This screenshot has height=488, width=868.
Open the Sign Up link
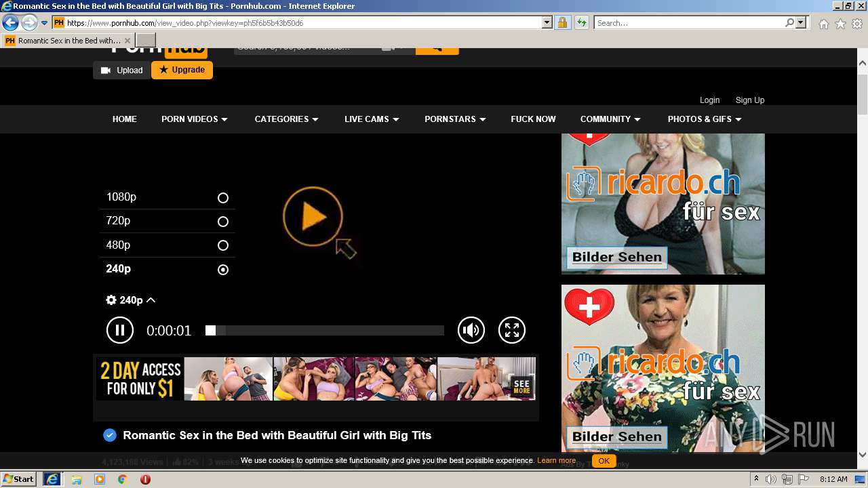pyautogui.click(x=750, y=100)
